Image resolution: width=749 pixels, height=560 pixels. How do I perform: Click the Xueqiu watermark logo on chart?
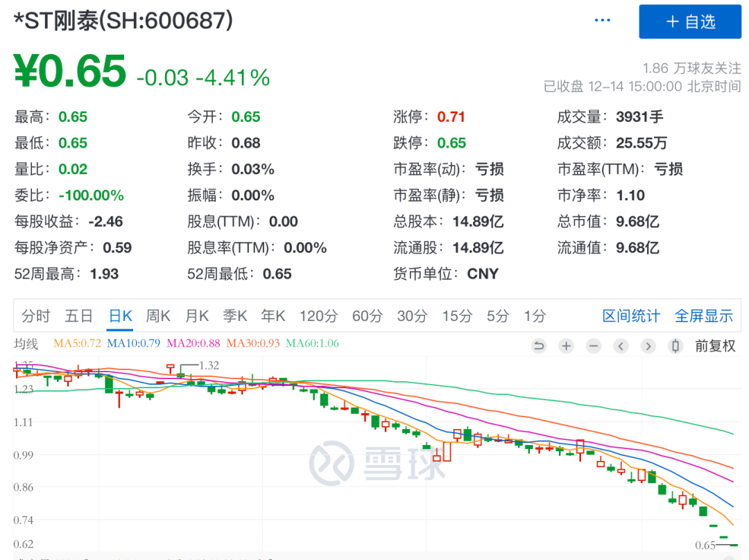(377, 462)
